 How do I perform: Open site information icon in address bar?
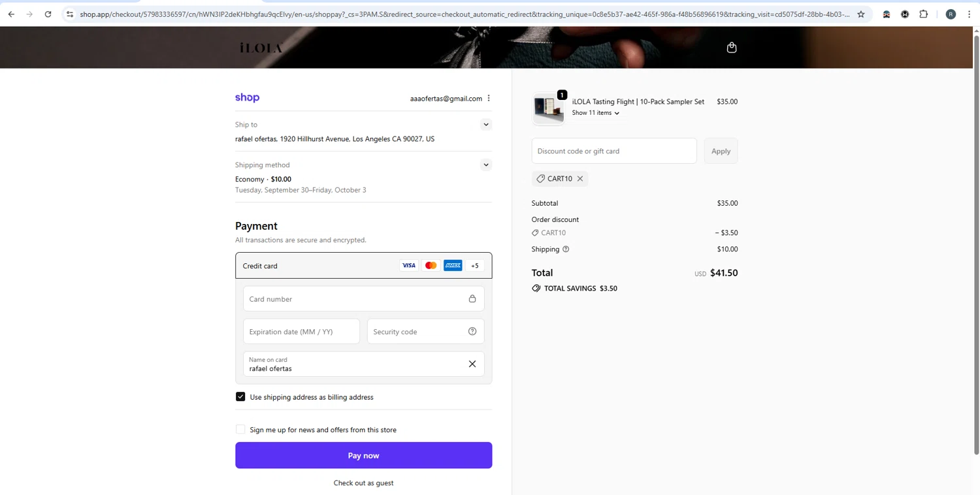point(70,14)
